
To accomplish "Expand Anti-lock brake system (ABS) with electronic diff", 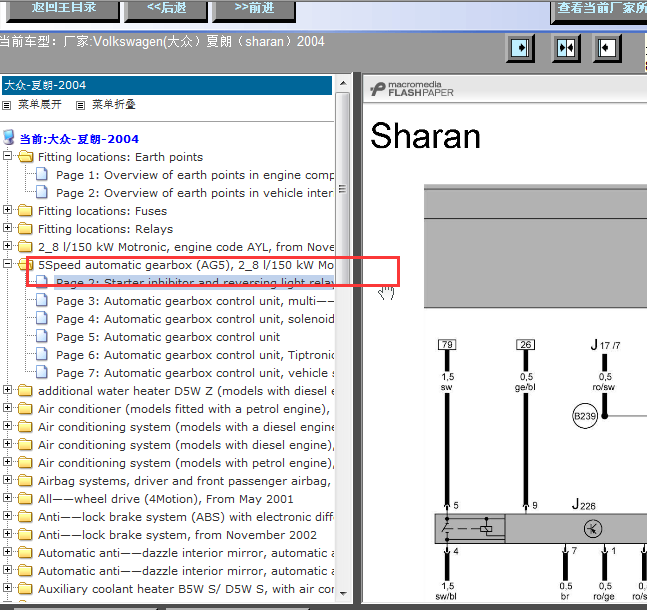I will (7, 515).
